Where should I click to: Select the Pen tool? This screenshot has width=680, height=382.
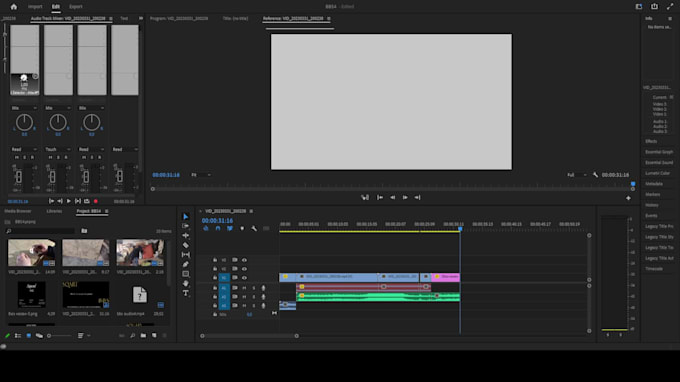tap(186, 264)
